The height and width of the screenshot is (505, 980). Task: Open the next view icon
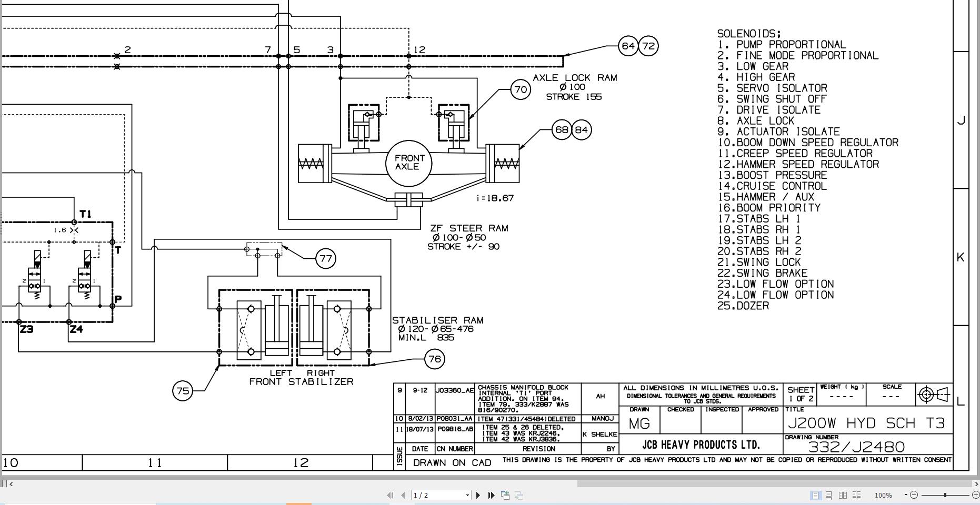coord(519,495)
